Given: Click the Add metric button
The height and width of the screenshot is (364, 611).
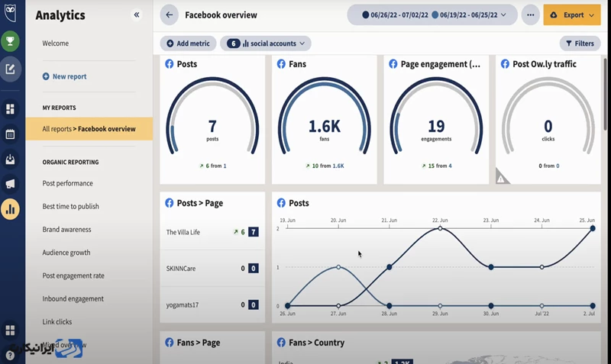Looking at the screenshot, I should point(188,43).
